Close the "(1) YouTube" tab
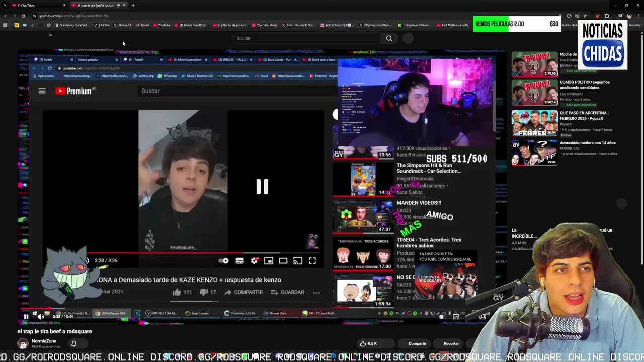This screenshot has height=362, width=644. [x=64, y=5]
